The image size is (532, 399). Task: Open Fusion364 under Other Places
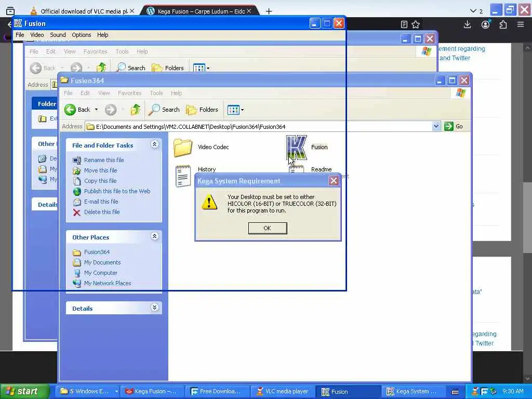(97, 252)
